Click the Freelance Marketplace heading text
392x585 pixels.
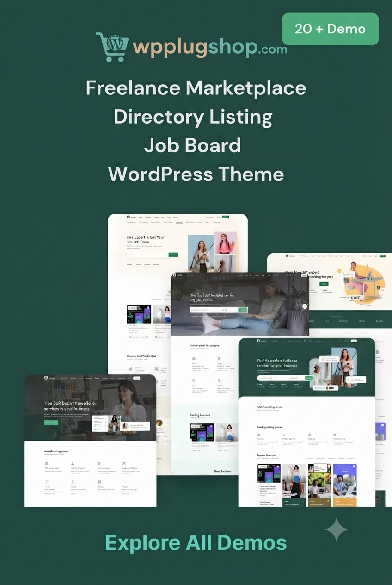196,87
